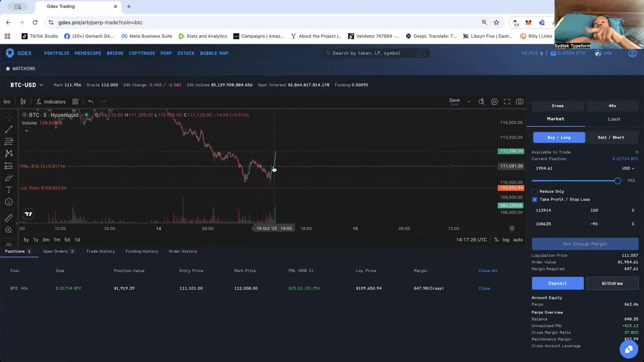Screen dimensions: 644x362
Task: Open the Order History tab
Action: 183,251
